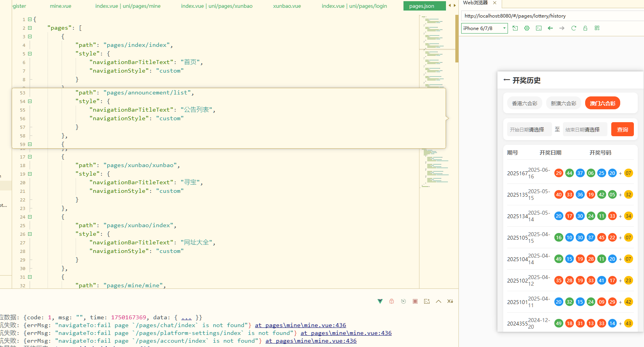Toggle the browser lock icon

point(585,28)
